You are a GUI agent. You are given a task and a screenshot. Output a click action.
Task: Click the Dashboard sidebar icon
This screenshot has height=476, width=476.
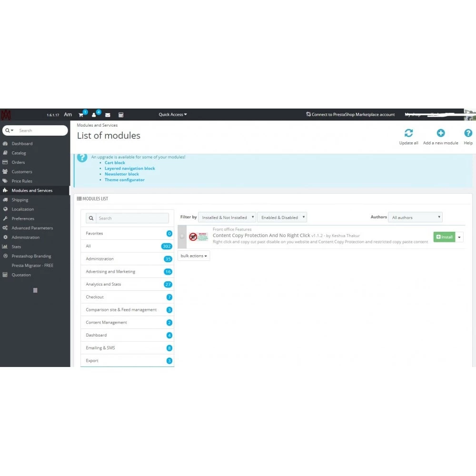coord(5,144)
